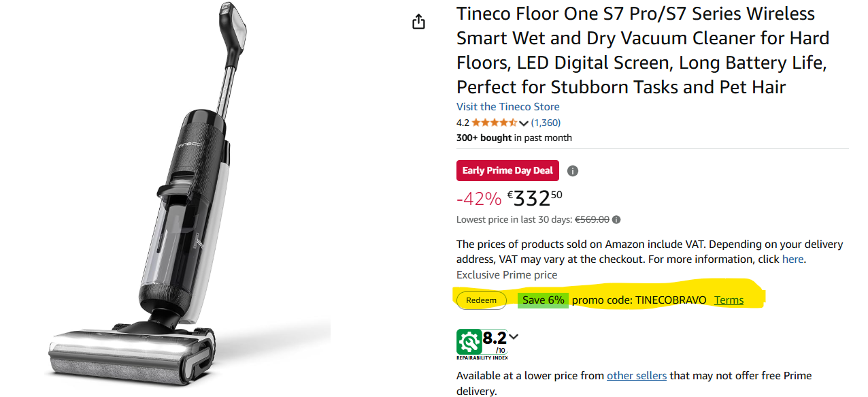The height and width of the screenshot is (397, 868).
Task: Click the share icon above the product title
Action: coord(418,22)
